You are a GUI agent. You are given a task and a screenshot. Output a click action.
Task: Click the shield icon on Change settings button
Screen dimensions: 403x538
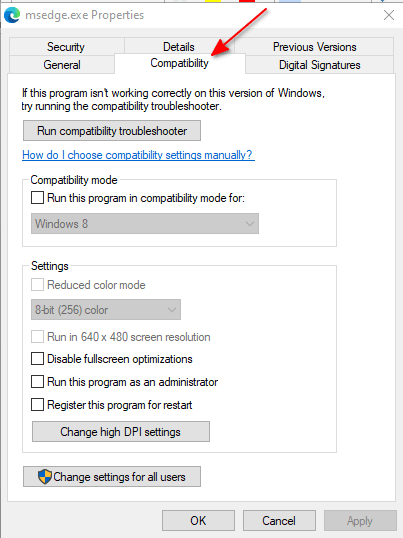(45, 477)
